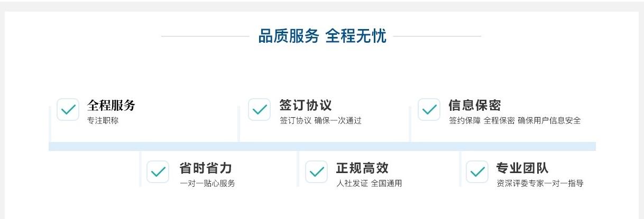Click the 一对一贴心服务 description
The height and width of the screenshot is (219, 644).
click(207, 184)
